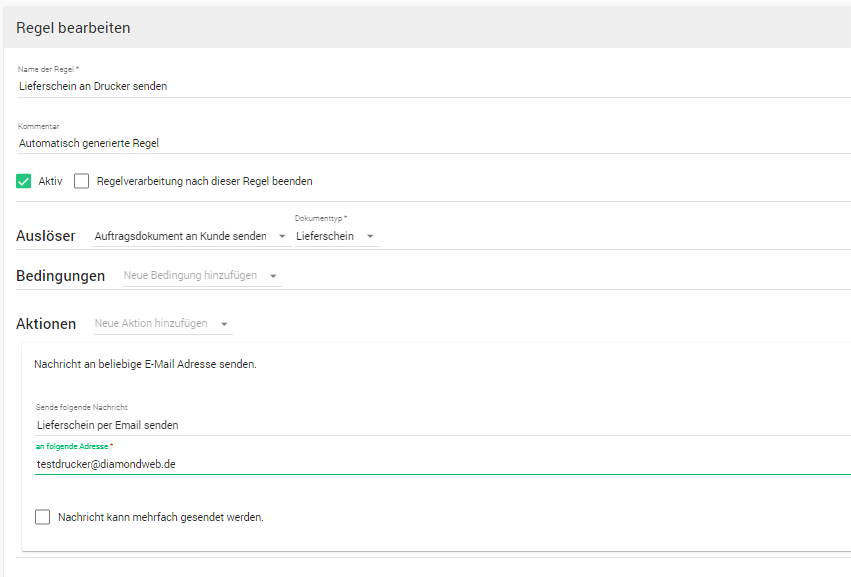Open the Dokumenttyp Lieferschein selector

337,236
